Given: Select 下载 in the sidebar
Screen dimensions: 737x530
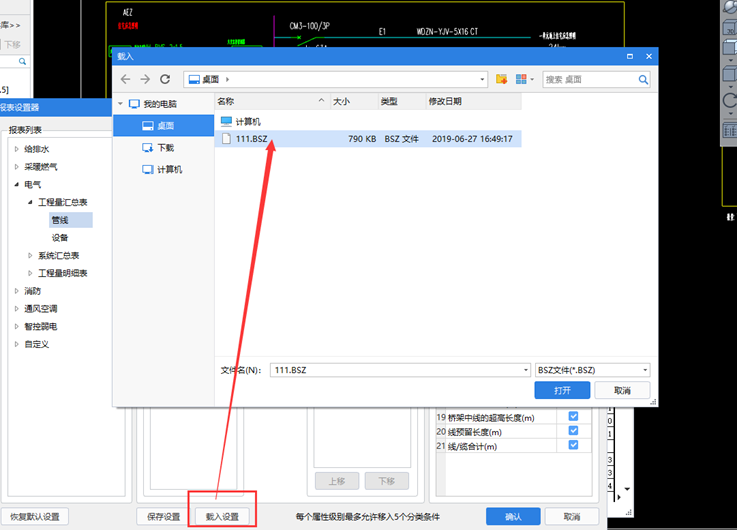Looking at the screenshot, I should click(165, 147).
